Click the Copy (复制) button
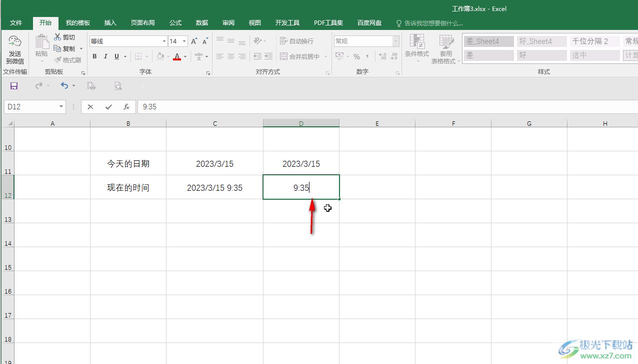 pyautogui.click(x=65, y=48)
